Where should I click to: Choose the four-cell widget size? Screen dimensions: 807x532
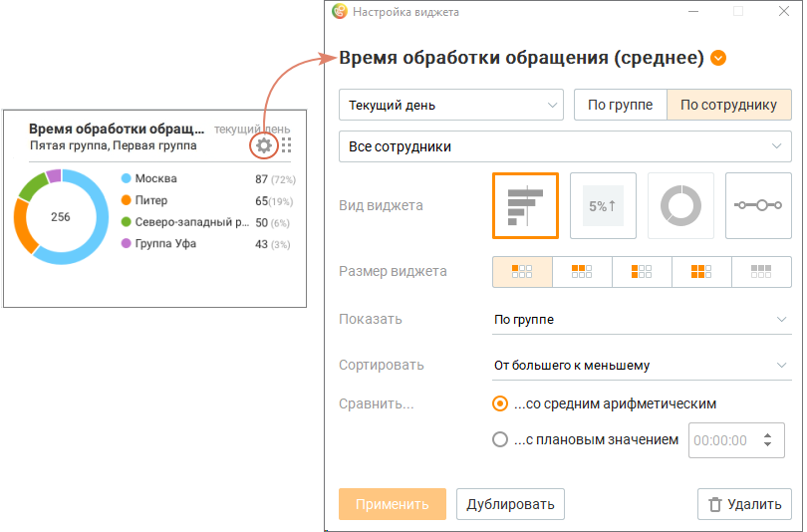tap(701, 272)
